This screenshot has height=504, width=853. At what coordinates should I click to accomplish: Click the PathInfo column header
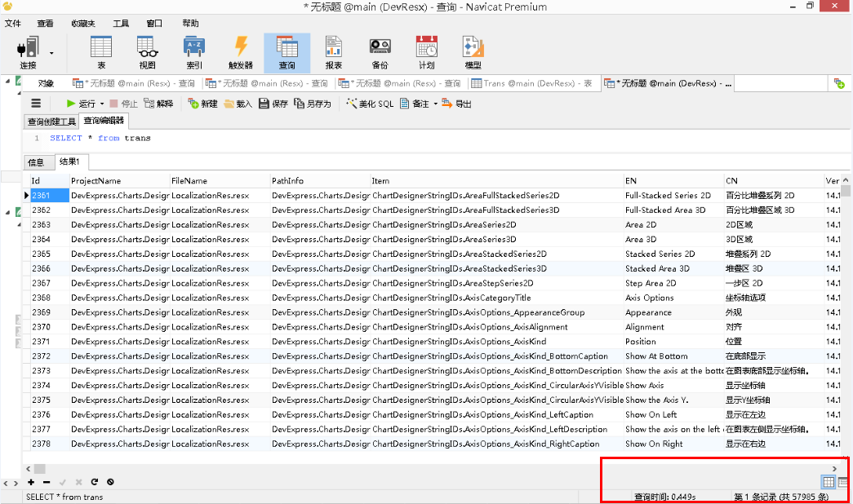click(320, 180)
